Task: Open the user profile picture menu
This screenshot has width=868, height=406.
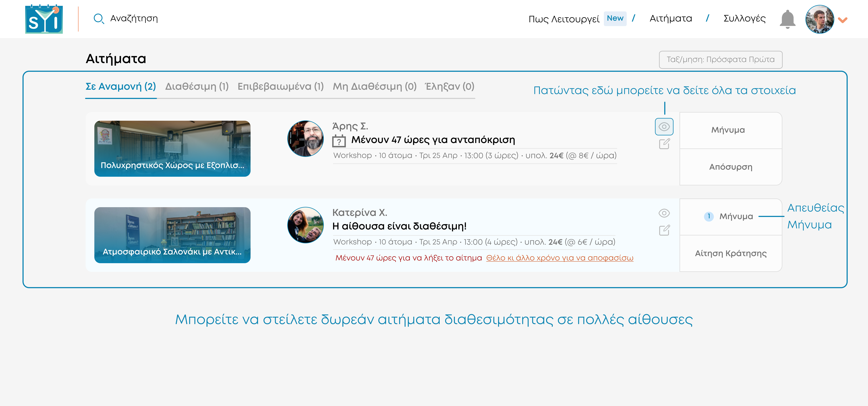Action: click(x=820, y=19)
